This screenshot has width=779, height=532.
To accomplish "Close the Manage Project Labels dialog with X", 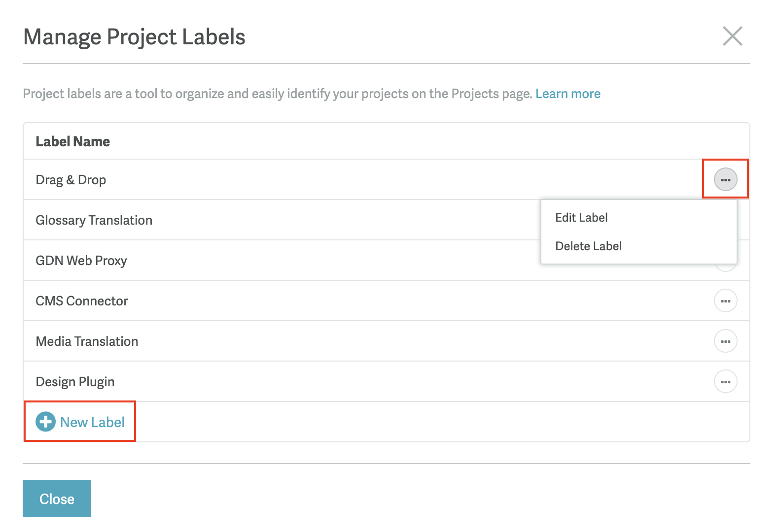I will (732, 36).
